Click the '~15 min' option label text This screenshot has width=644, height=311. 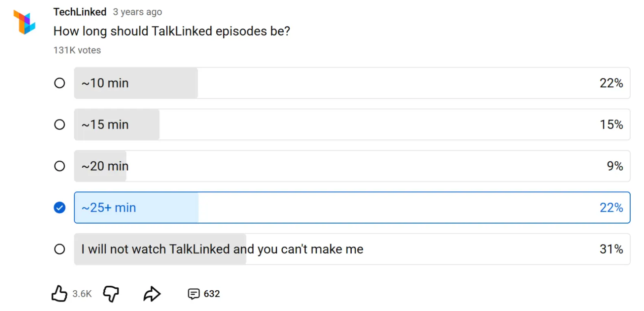coord(105,125)
